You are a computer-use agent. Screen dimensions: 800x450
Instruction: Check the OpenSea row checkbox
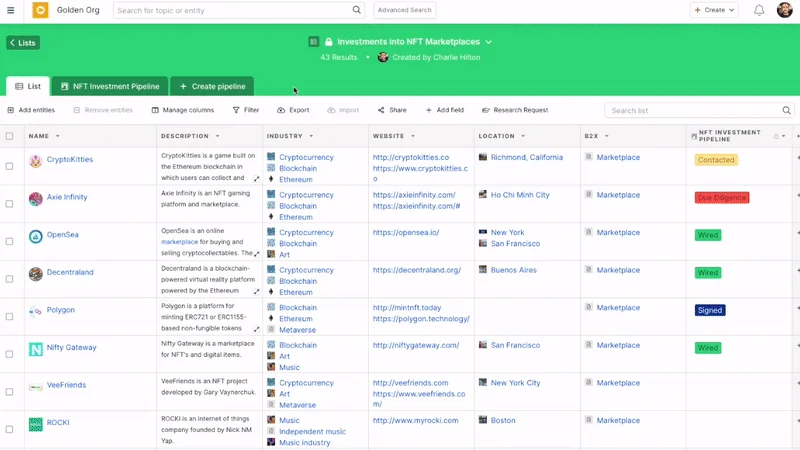(x=10, y=241)
